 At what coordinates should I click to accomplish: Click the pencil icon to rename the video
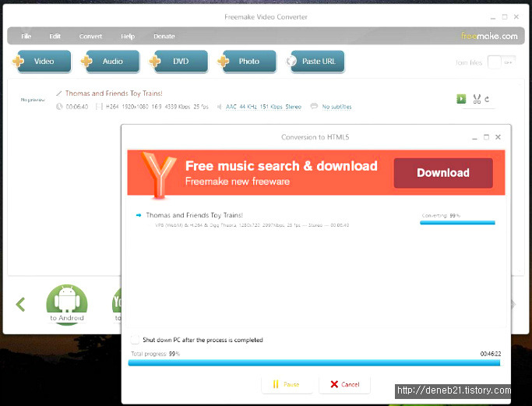(x=59, y=93)
